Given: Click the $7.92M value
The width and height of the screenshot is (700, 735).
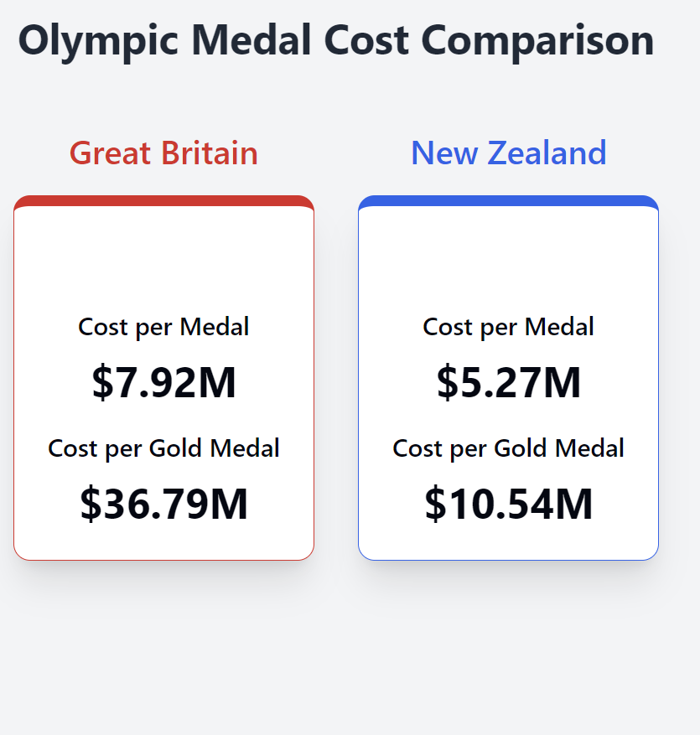Looking at the screenshot, I should point(163,383).
